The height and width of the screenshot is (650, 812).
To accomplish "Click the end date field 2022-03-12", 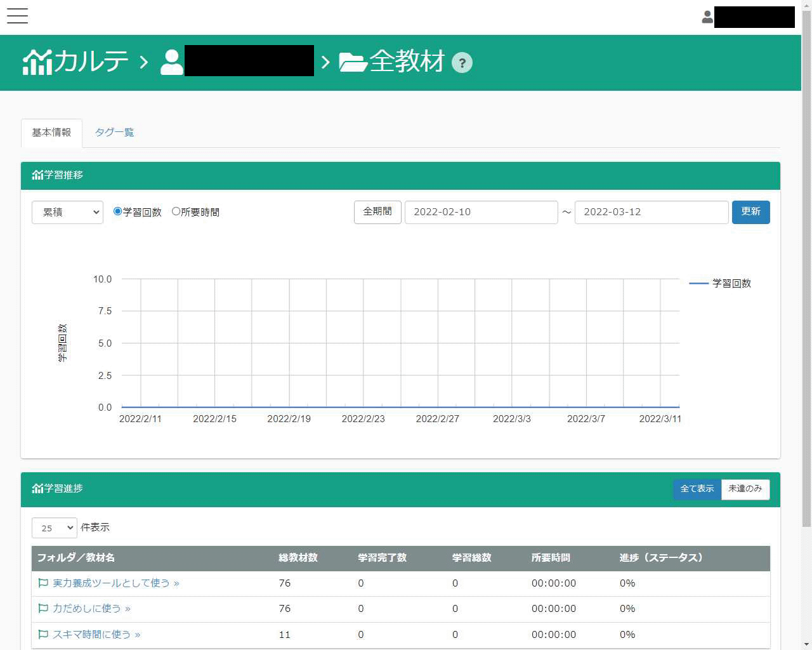I will click(x=652, y=212).
